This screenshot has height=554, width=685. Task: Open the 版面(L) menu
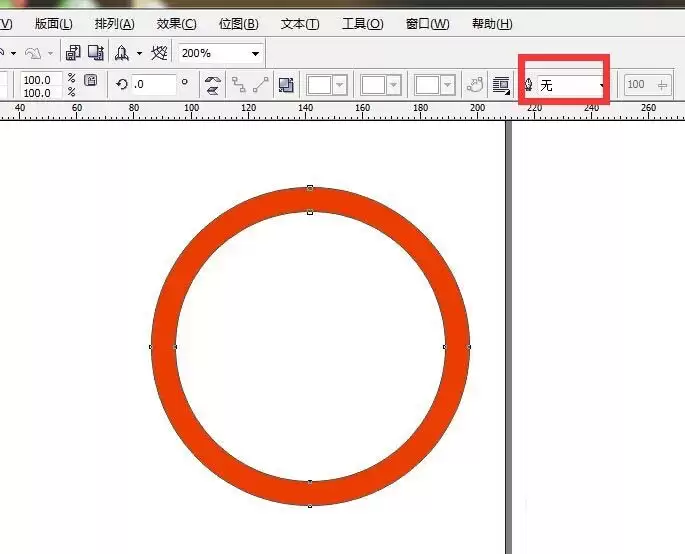(53, 24)
